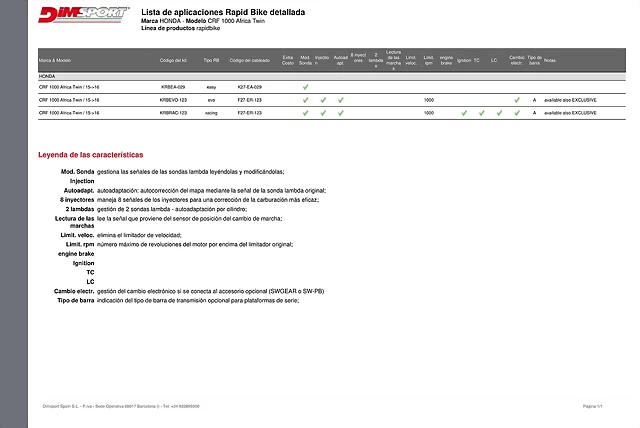Click the 'racing' type cell
Image resolution: width=640 pixels, height=428 pixels.
tap(211, 113)
